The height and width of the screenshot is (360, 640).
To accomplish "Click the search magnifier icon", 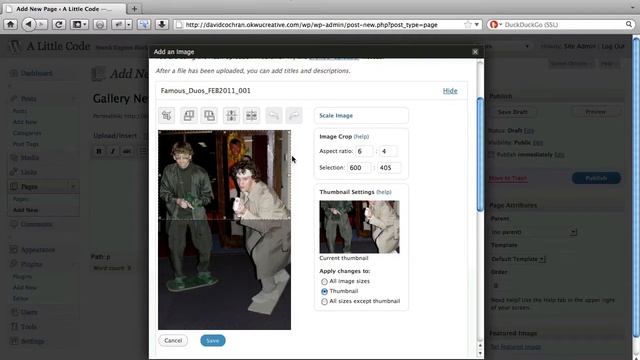I will [x=629, y=24].
